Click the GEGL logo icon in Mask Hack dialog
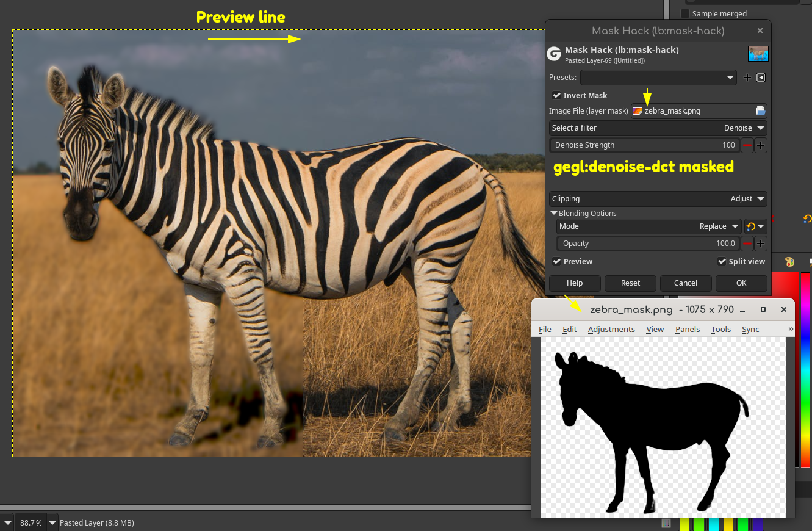 click(554, 54)
